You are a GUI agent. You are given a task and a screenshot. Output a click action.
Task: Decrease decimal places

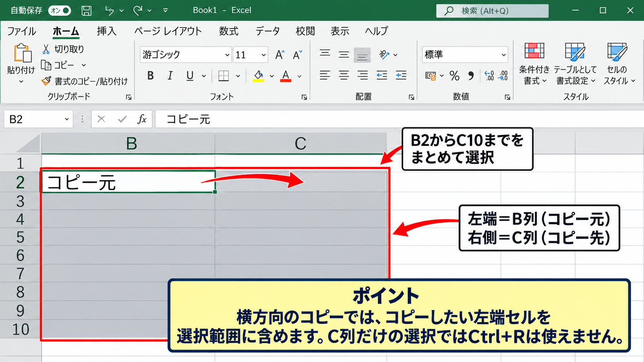[503, 76]
